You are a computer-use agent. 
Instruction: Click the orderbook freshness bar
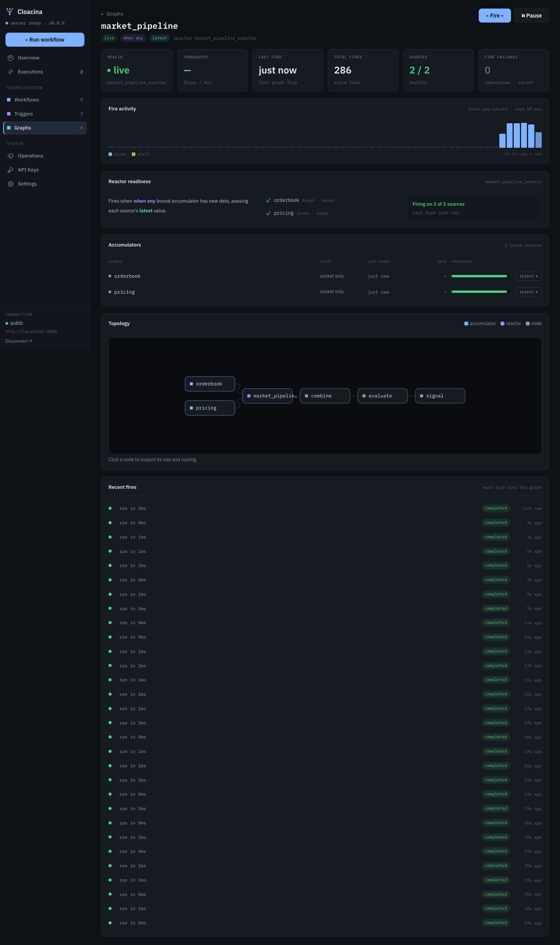[481, 276]
